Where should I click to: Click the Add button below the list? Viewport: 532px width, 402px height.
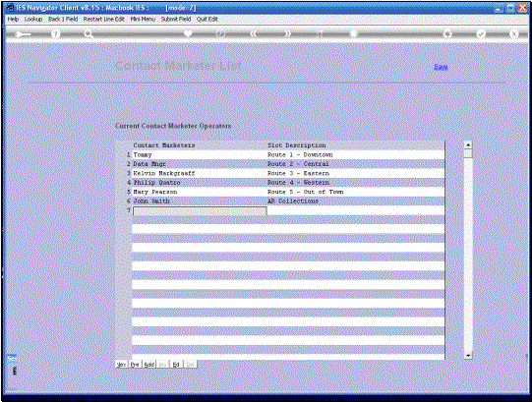point(148,365)
